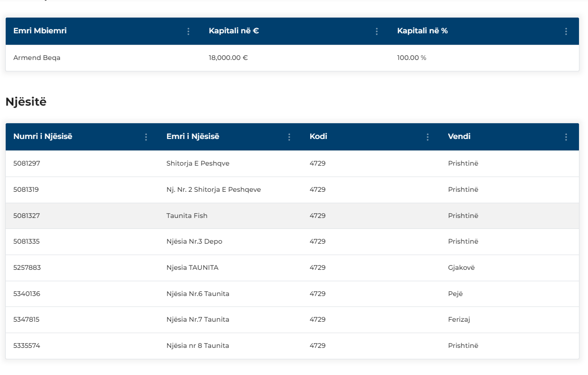The height and width of the screenshot is (375, 588).
Task: Click the Njësia Nr.3 Depo unit name
Action: click(194, 241)
